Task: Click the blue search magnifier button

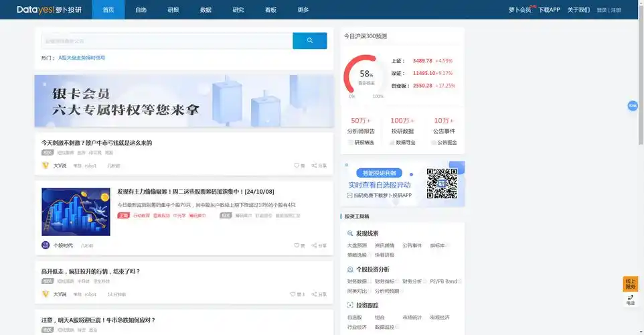Action: coord(309,41)
